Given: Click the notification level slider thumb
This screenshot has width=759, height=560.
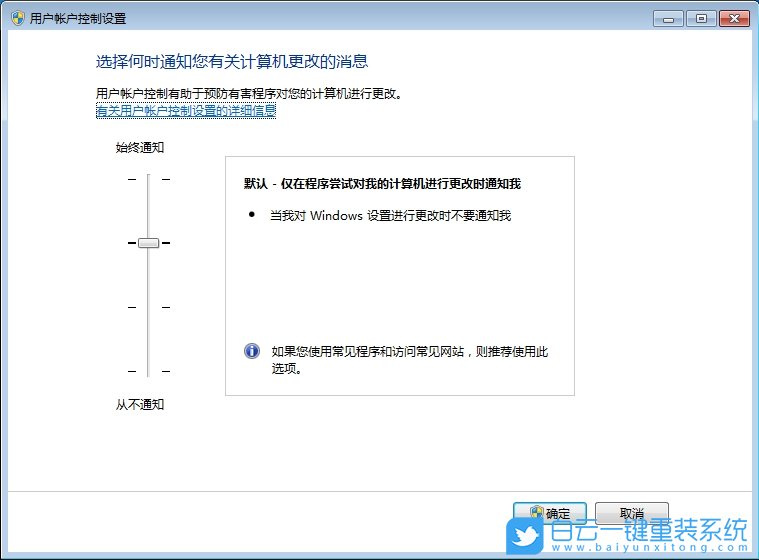Looking at the screenshot, I should tap(149, 243).
